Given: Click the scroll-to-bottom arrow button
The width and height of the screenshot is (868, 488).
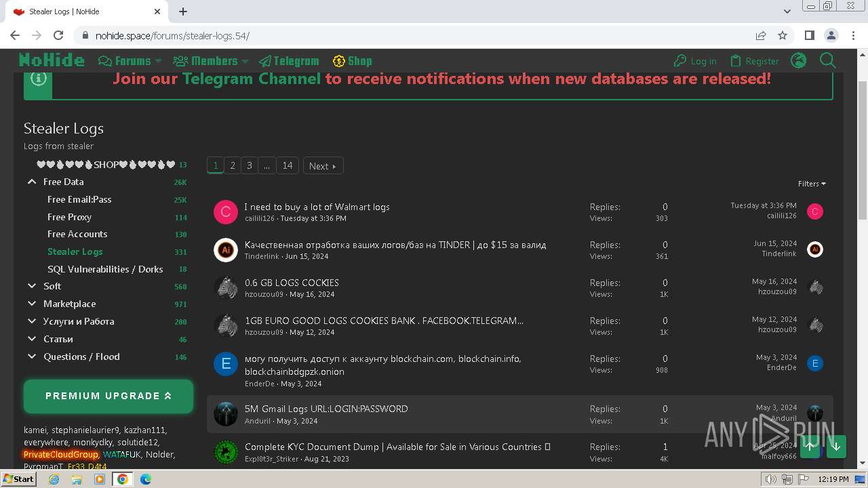Looking at the screenshot, I should click(836, 447).
